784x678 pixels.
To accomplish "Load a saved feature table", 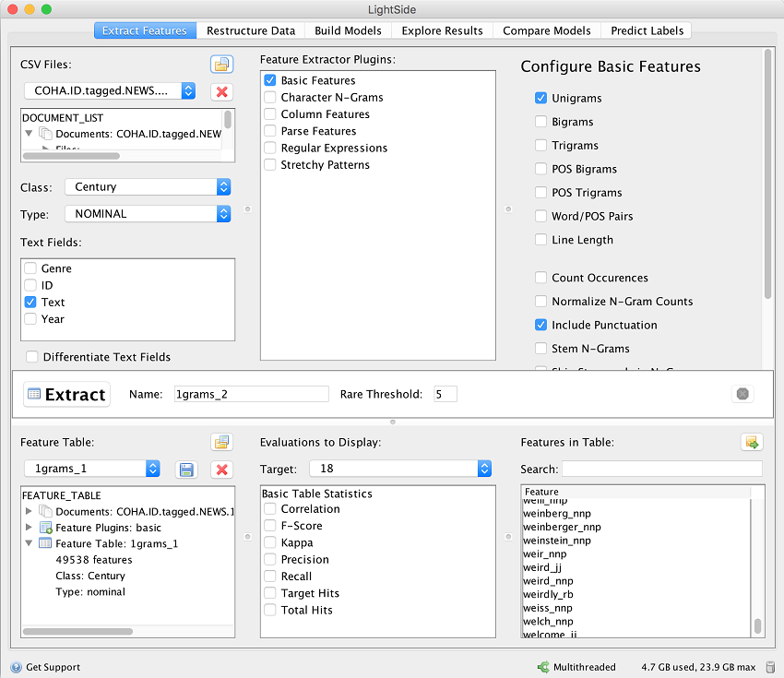I will click(221, 442).
